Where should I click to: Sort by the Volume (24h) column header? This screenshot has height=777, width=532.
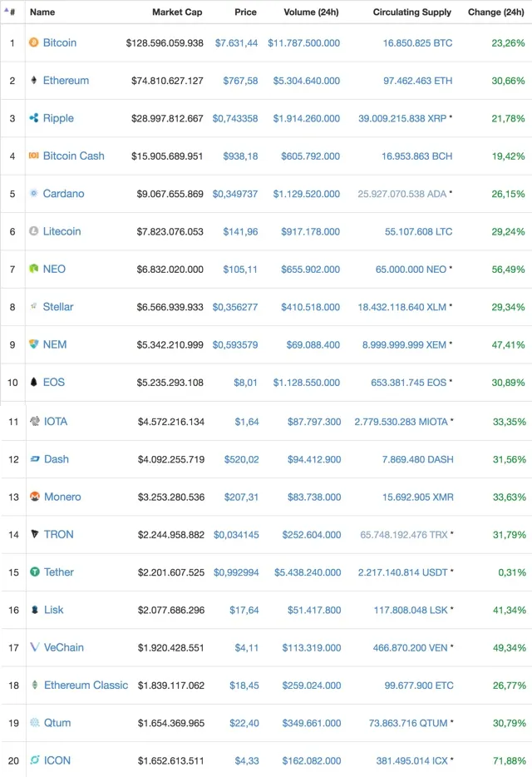[x=311, y=12]
